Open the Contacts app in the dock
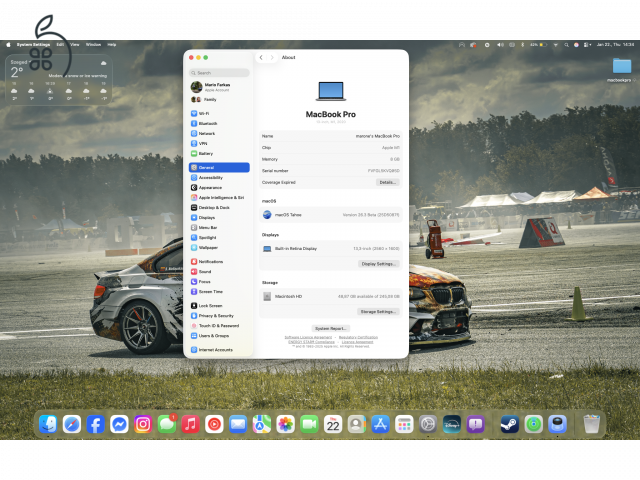The height and width of the screenshot is (480, 640). coord(357,424)
